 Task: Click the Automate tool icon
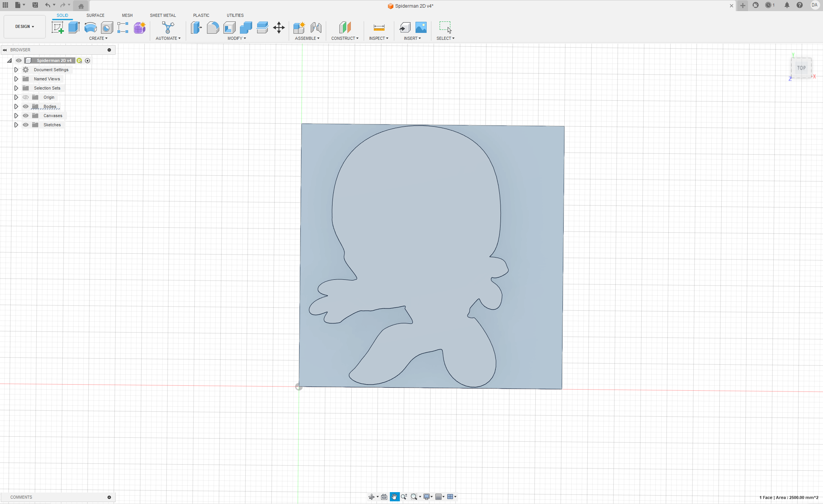(168, 28)
